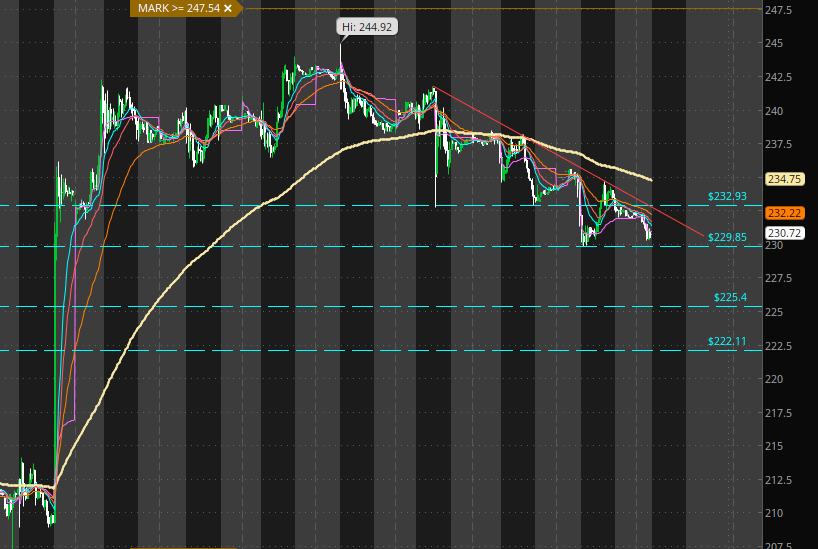Click the 210 axis label
The height and width of the screenshot is (549, 818).
tap(774, 514)
